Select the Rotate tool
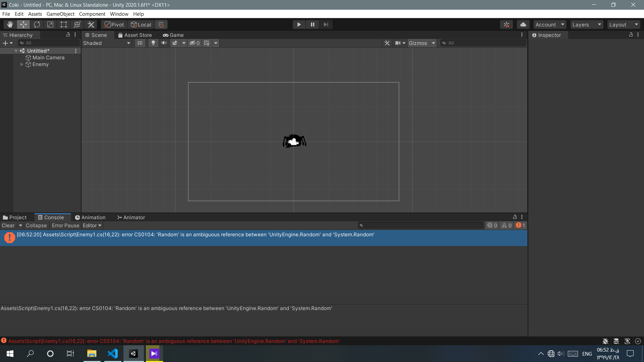Screen dimensions: 644x362 click(37, 24)
